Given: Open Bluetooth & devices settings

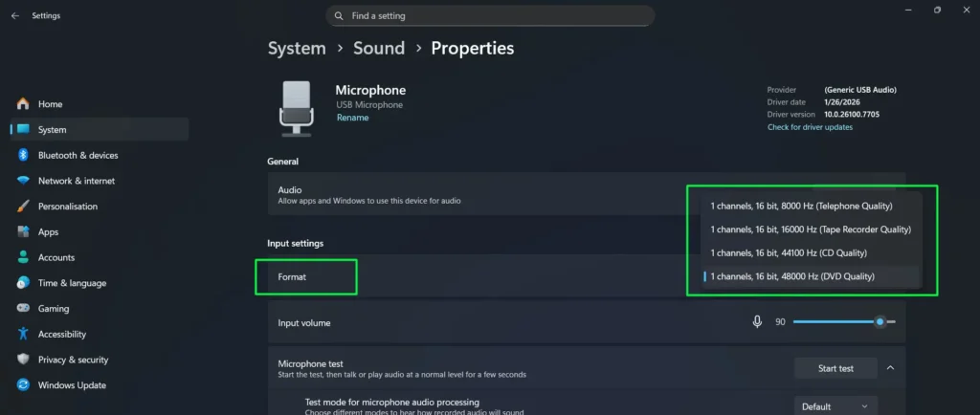Looking at the screenshot, I should 100,155.
